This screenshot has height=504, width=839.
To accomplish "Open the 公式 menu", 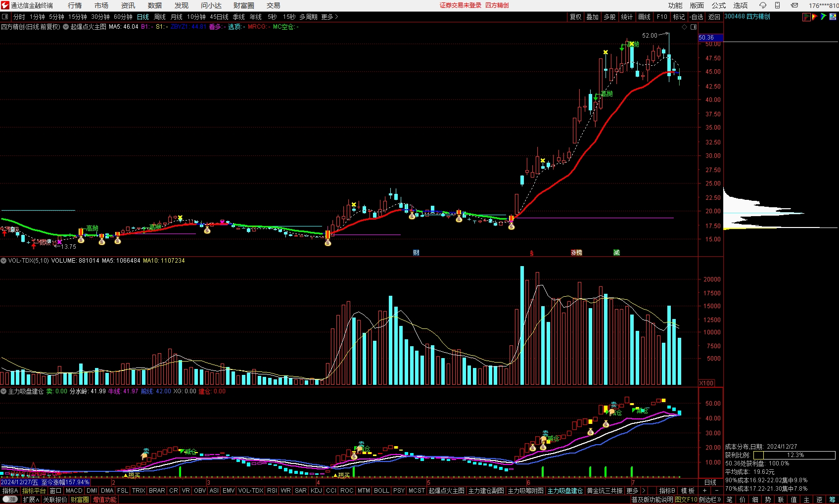I will coord(719,5).
